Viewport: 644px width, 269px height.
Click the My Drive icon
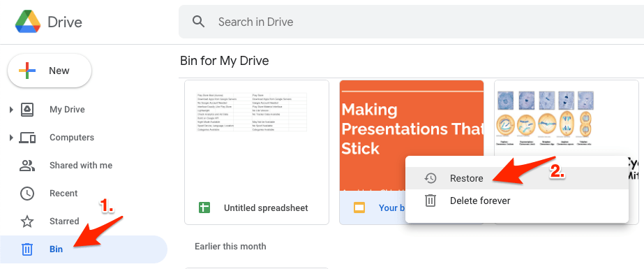point(27,110)
